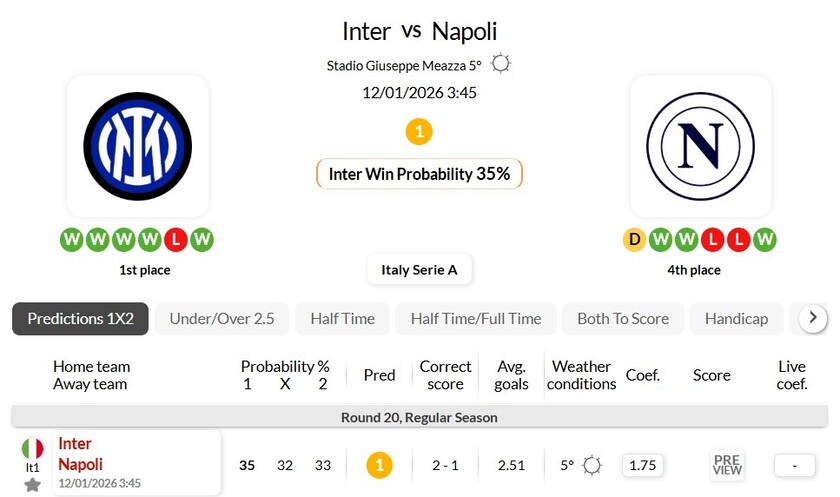Open the Predictions 1X2 tab

(80, 319)
